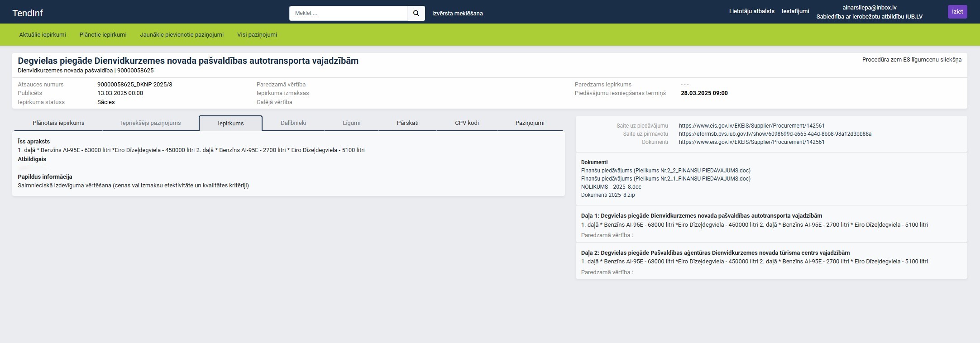980x343 pixels.
Task: Open the eformsb.pvs.iub.gov.lv source link
Action: [775, 134]
